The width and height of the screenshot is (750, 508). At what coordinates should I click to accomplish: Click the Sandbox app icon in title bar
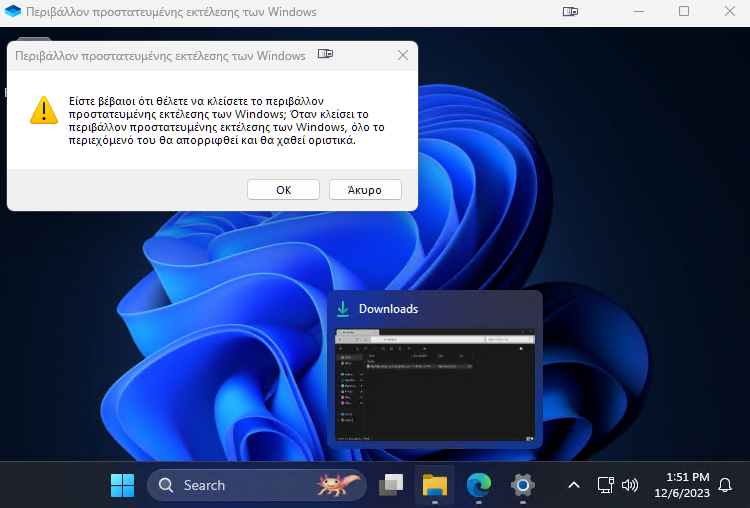click(13, 11)
